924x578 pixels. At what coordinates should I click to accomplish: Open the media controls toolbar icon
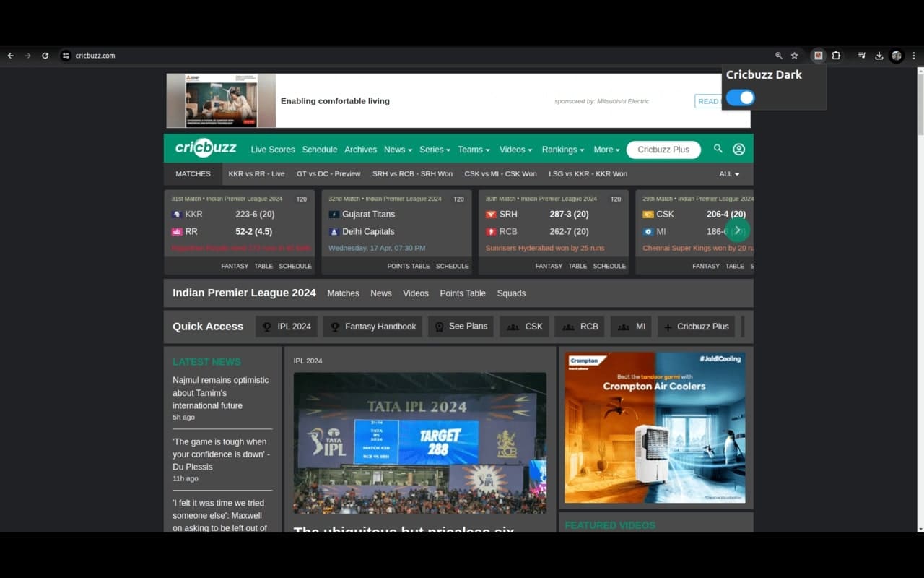coord(861,56)
